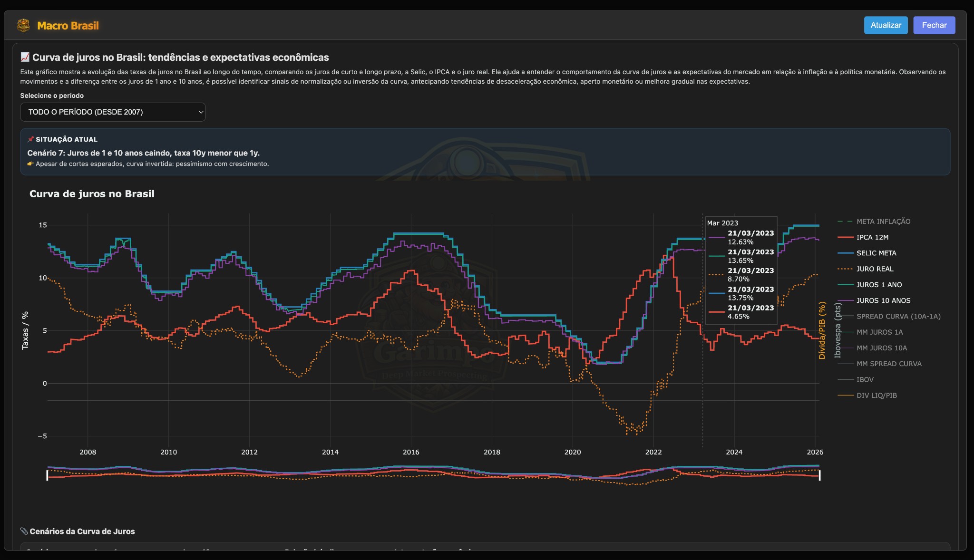The image size is (974, 560).
Task: Click the Garimpo logo
Action: point(24,25)
